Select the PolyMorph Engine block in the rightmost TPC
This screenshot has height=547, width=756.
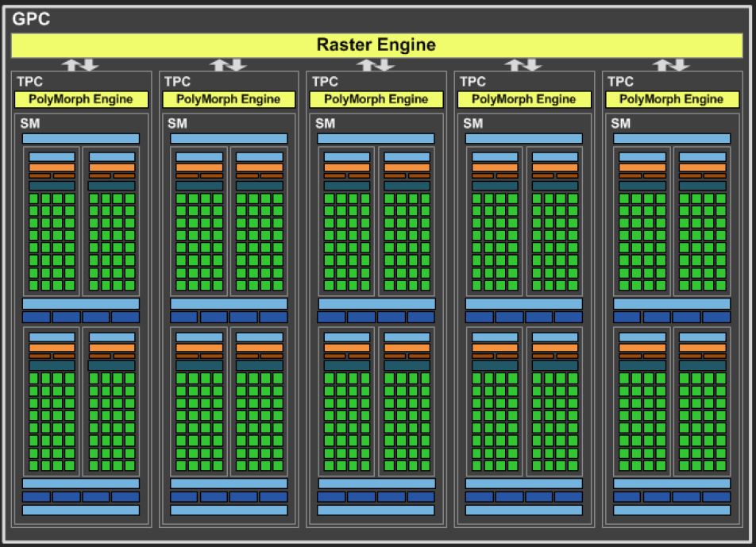(x=672, y=99)
